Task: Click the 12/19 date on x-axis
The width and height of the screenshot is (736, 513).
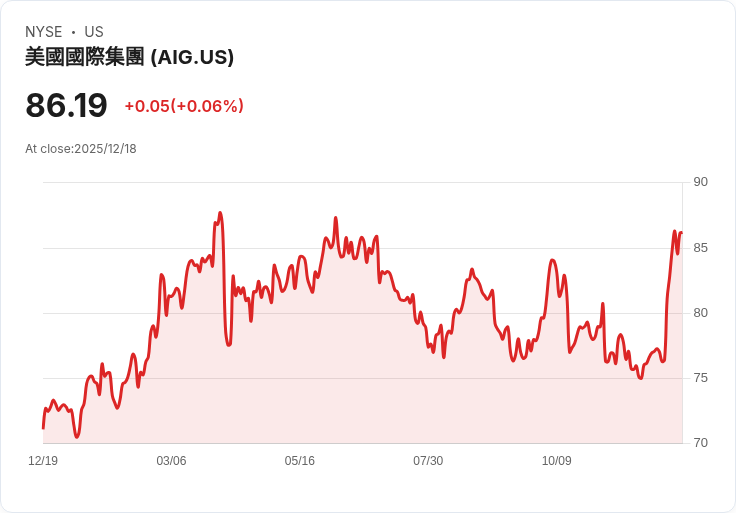Action: 43,461
